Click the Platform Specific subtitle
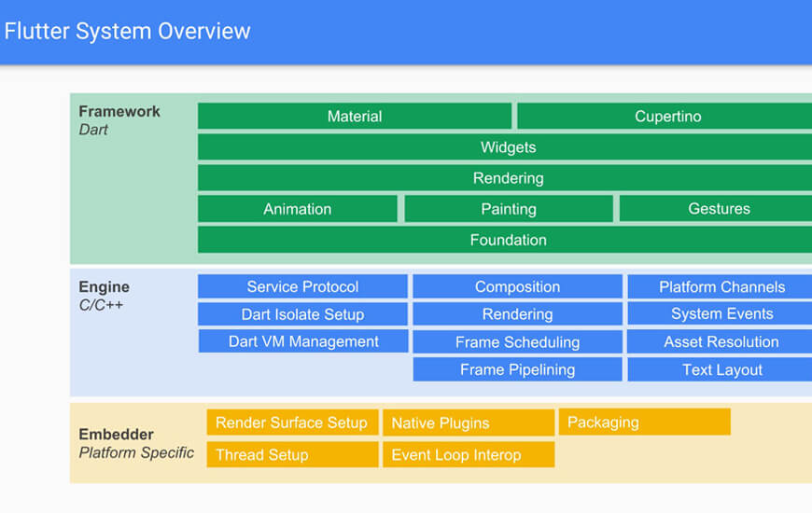This screenshot has height=513, width=812. pos(136,452)
